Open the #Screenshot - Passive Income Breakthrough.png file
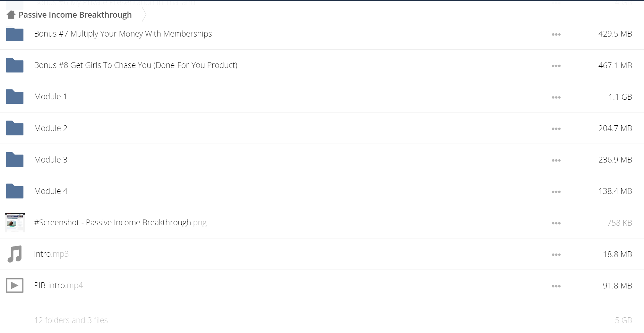The height and width of the screenshot is (333, 644). pos(120,222)
